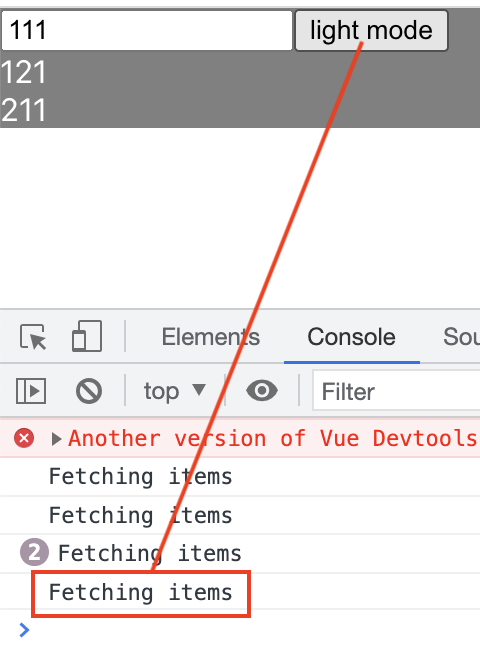Select the highlighted last Fetching items log

point(141,592)
